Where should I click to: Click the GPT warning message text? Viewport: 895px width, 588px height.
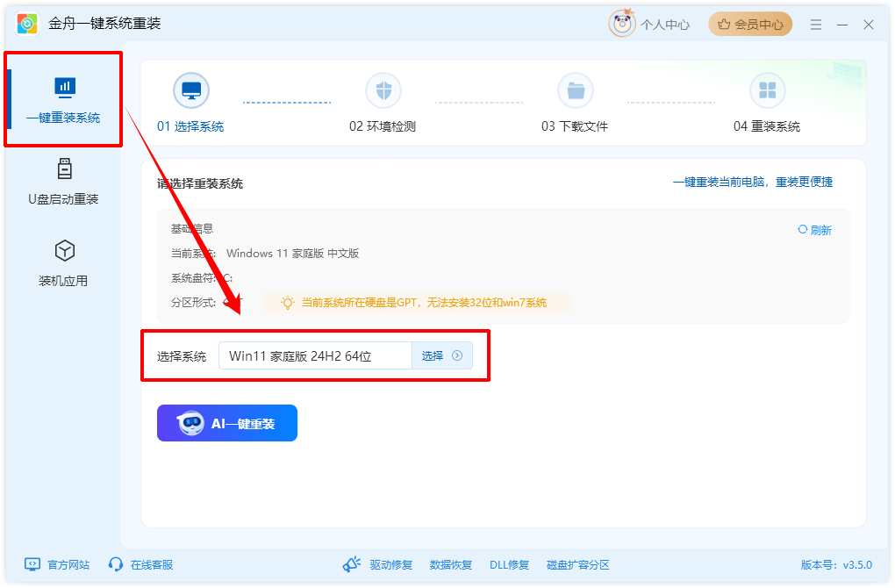point(424,303)
